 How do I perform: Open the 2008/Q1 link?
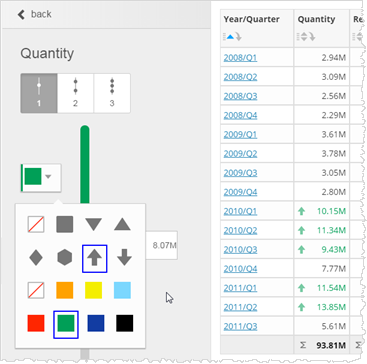pyautogui.click(x=240, y=58)
